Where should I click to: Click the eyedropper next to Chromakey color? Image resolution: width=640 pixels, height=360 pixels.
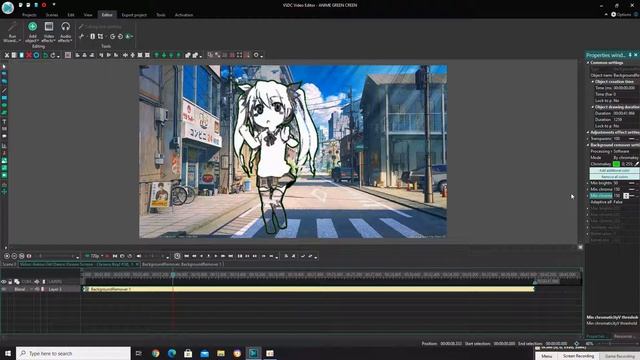click(636, 164)
